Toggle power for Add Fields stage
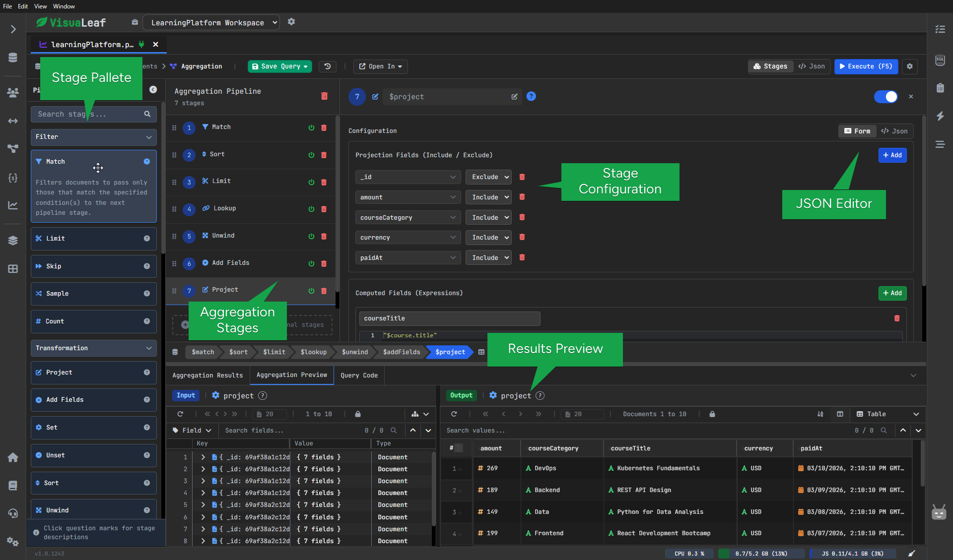 point(311,263)
